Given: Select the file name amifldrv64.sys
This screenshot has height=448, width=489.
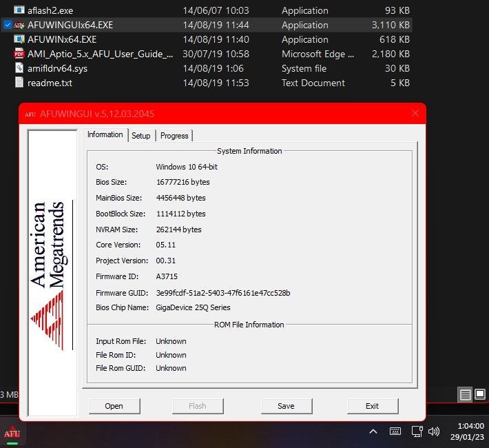Looking at the screenshot, I should (x=57, y=68).
